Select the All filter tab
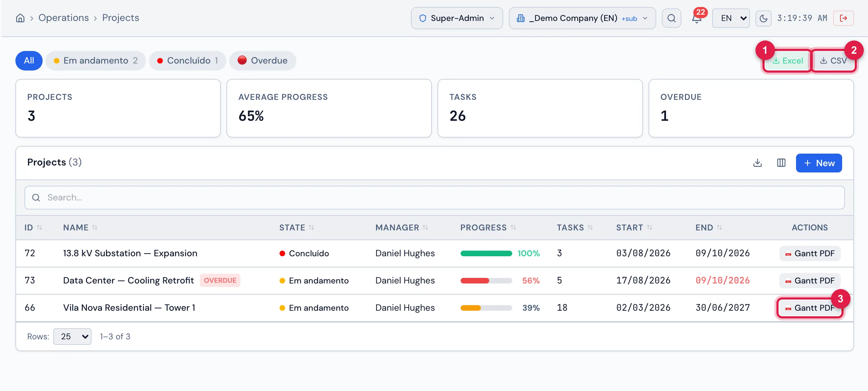 [29, 61]
